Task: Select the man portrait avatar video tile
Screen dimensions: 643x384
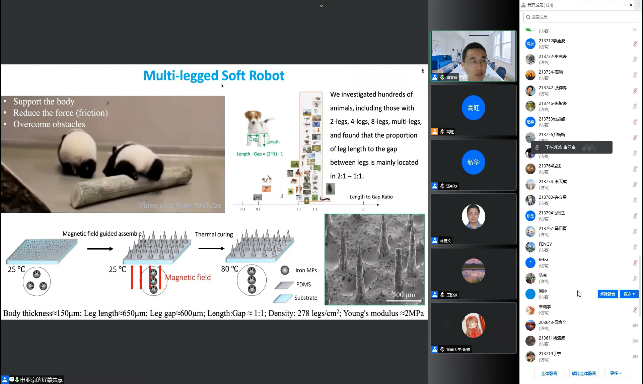Action: click(473, 219)
